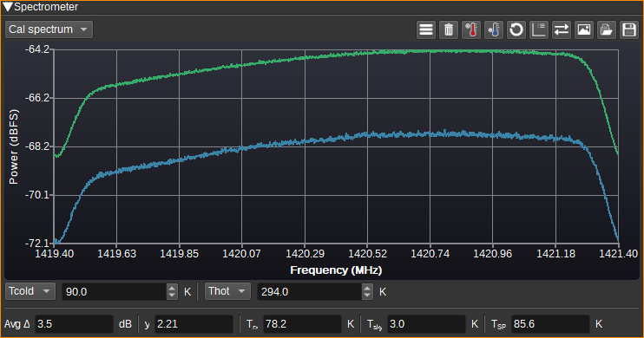Screen dimensions: 644x338
Task: Click the Tcold 90.0 temperature field
Action: click(115, 292)
